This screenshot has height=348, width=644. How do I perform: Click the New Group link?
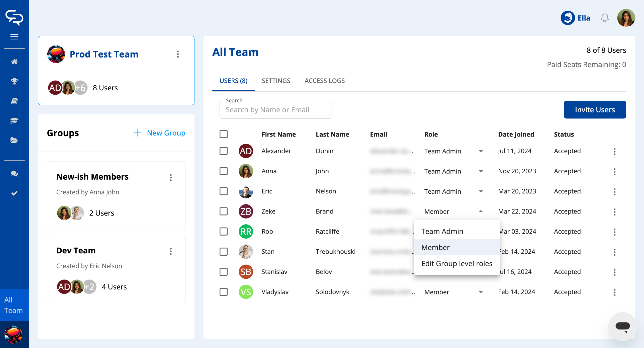[159, 133]
